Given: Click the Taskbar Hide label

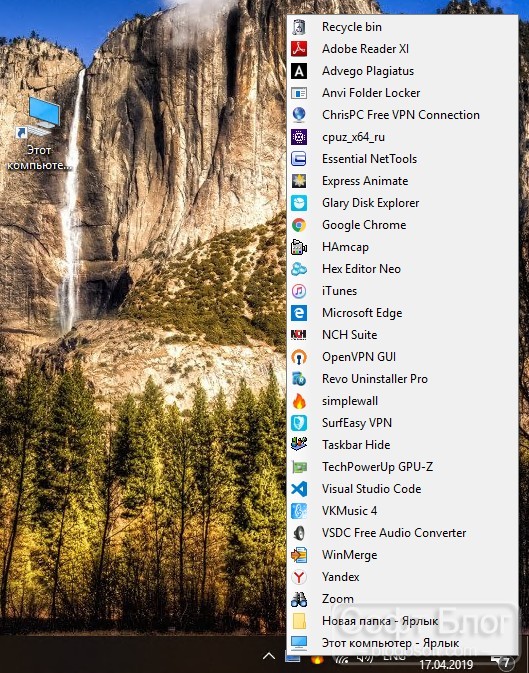Looking at the screenshot, I should pos(356,445).
